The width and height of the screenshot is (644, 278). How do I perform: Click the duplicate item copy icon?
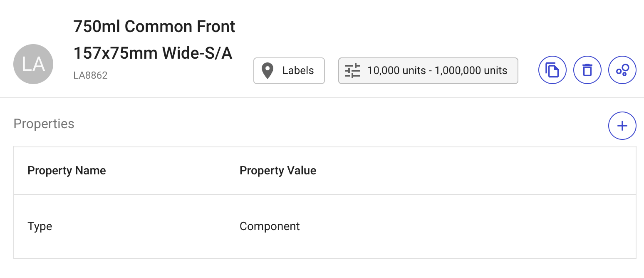552,70
